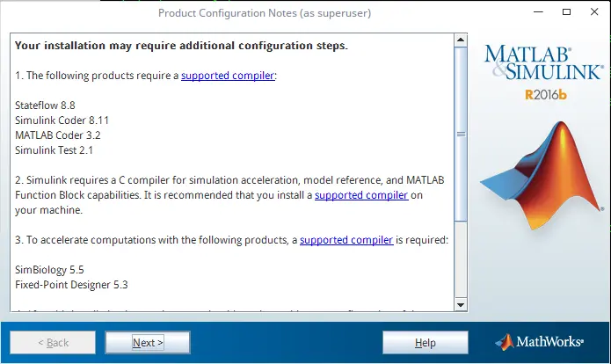
Task: Close the Product Configuration Notes window
Action: click(x=594, y=12)
